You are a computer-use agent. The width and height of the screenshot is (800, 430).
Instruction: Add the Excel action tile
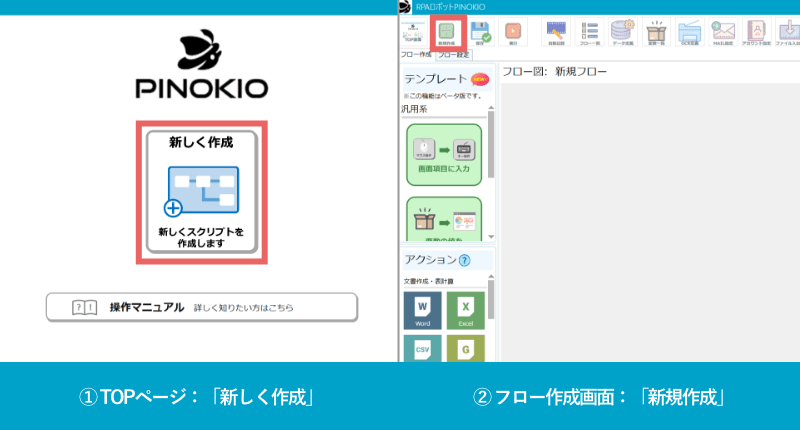pos(465,311)
